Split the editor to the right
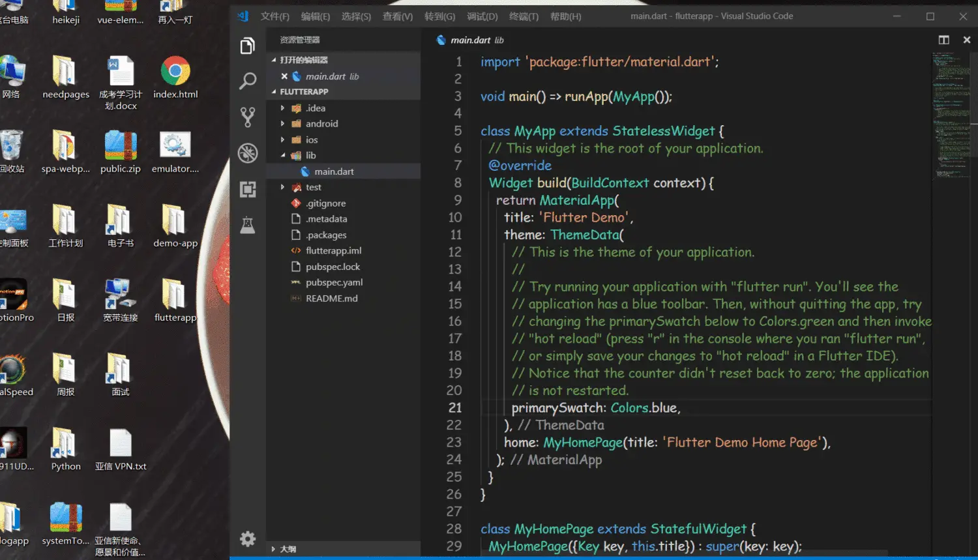 [x=943, y=40]
